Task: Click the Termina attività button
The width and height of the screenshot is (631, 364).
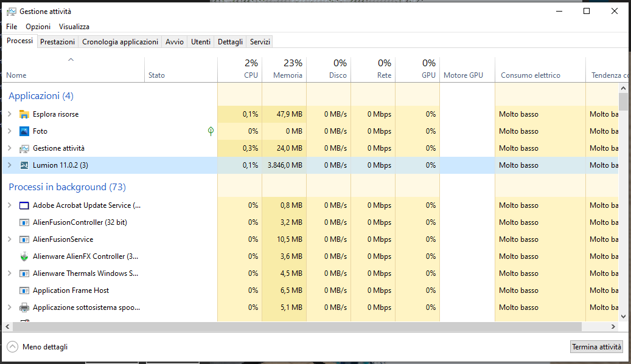Action: (596, 347)
